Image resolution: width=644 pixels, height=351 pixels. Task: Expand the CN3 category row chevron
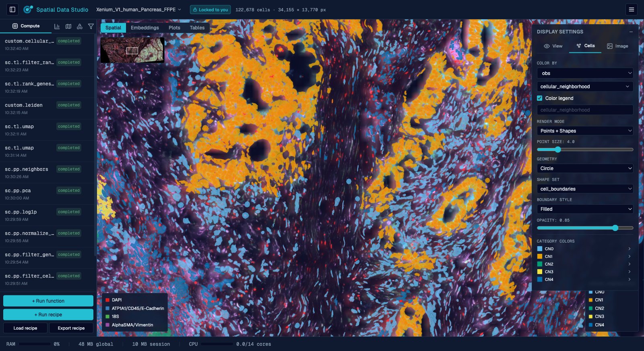[630, 272]
